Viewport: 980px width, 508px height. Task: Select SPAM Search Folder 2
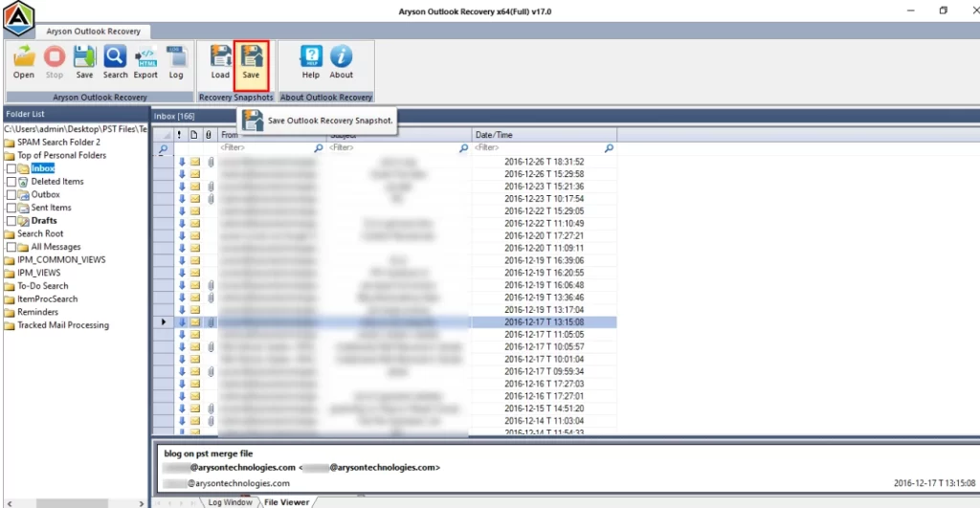(58, 143)
